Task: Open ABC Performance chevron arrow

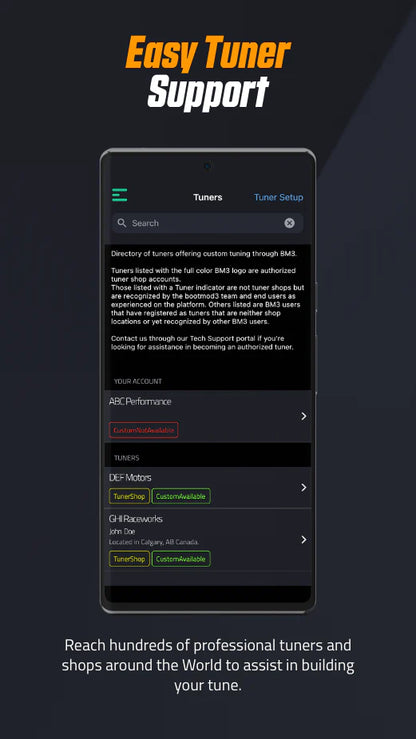Action: pyautogui.click(x=304, y=416)
